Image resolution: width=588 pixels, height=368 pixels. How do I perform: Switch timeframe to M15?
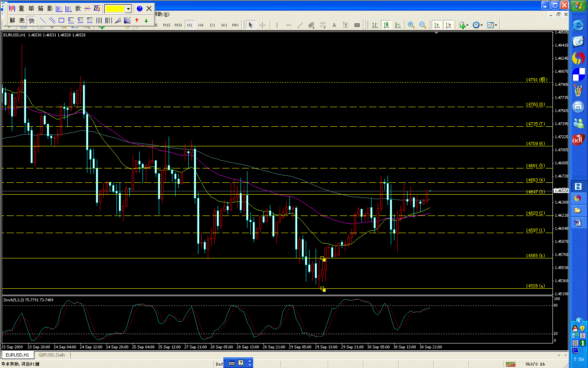[167, 25]
